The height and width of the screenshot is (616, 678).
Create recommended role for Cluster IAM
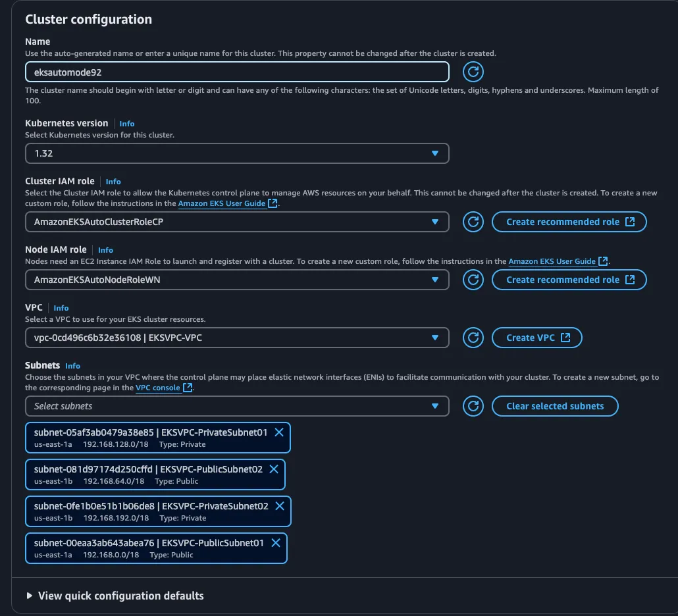(569, 222)
